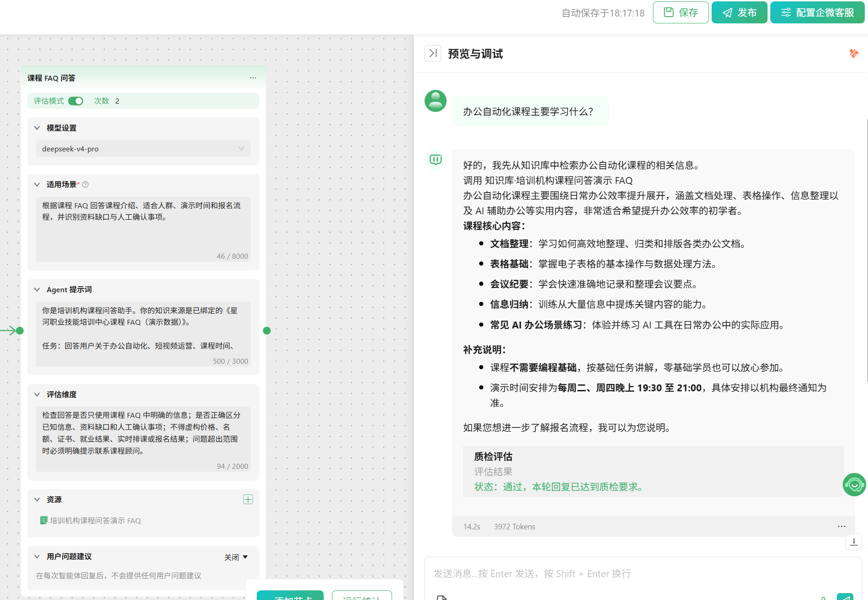
Task: Open the more options menu beside 3972 Tokens
Action: [x=841, y=527]
